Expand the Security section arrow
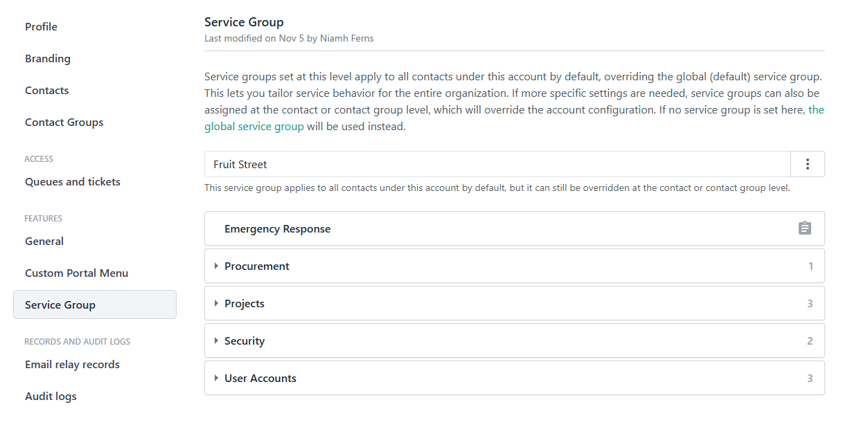This screenshot has width=868, height=436. tap(216, 340)
